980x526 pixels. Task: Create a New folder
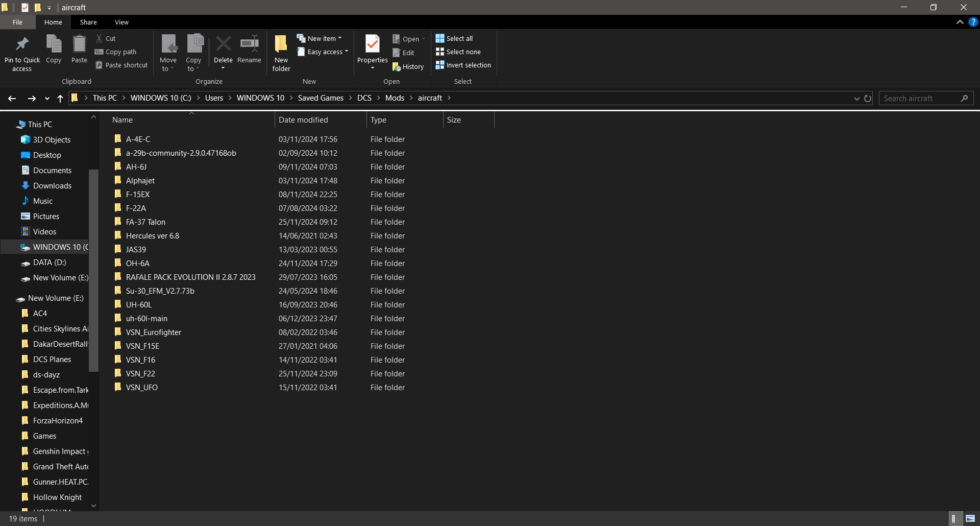tap(281, 53)
